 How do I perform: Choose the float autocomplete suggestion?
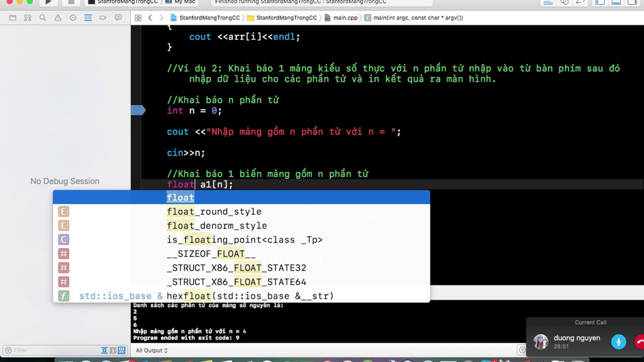241,198
